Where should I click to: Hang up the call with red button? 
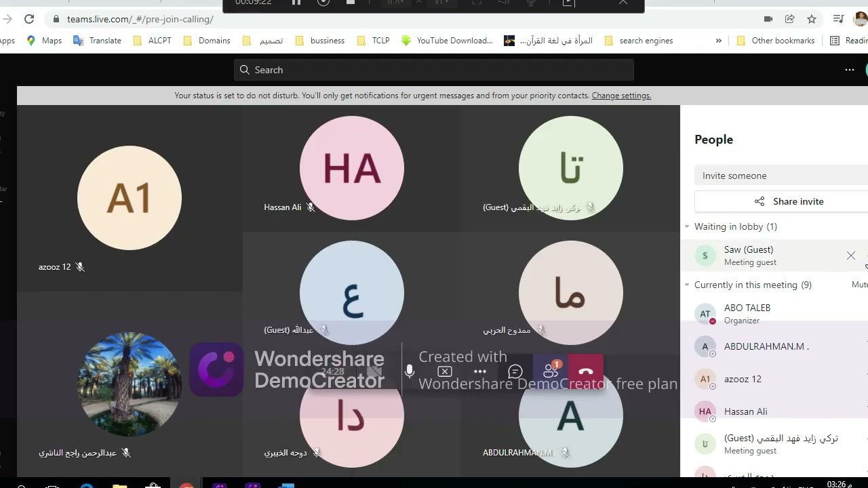tap(585, 371)
